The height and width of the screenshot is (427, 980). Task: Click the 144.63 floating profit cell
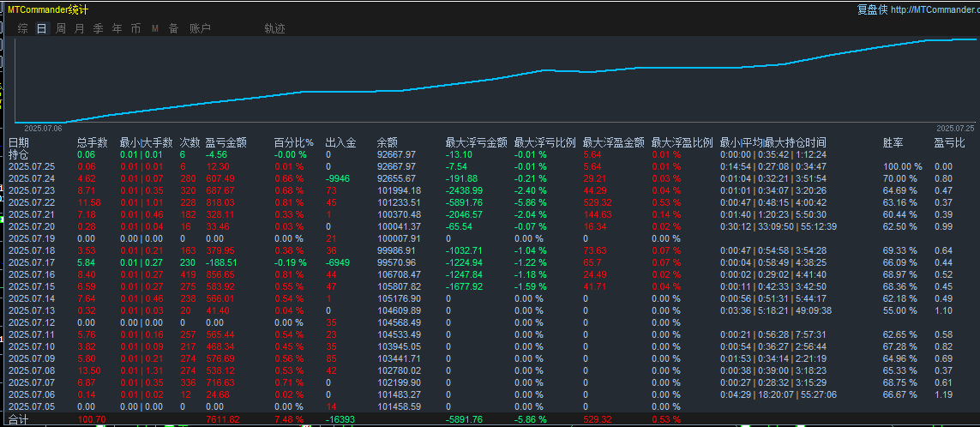[x=598, y=213]
